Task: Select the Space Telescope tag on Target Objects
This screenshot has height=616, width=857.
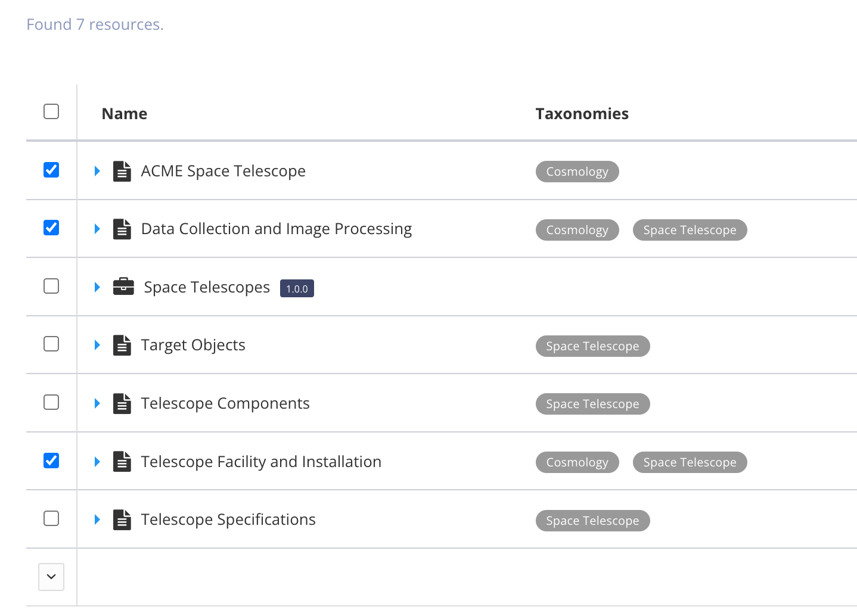Action: tap(592, 346)
